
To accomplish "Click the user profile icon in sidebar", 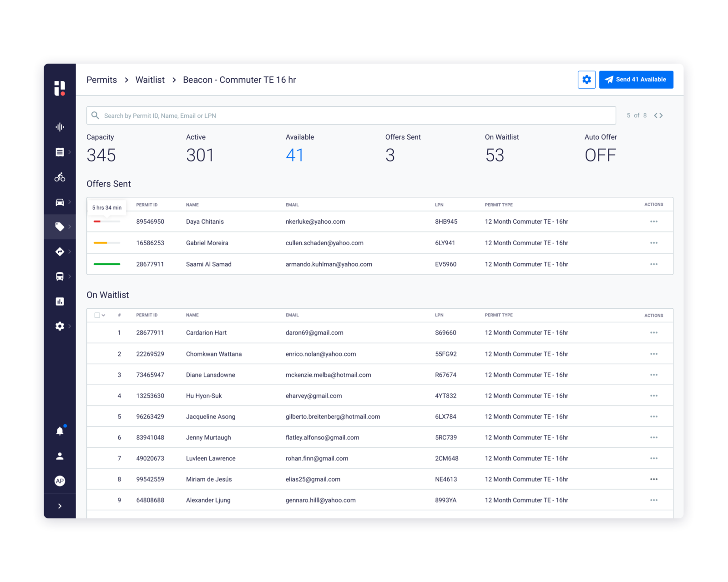I will 60,456.
